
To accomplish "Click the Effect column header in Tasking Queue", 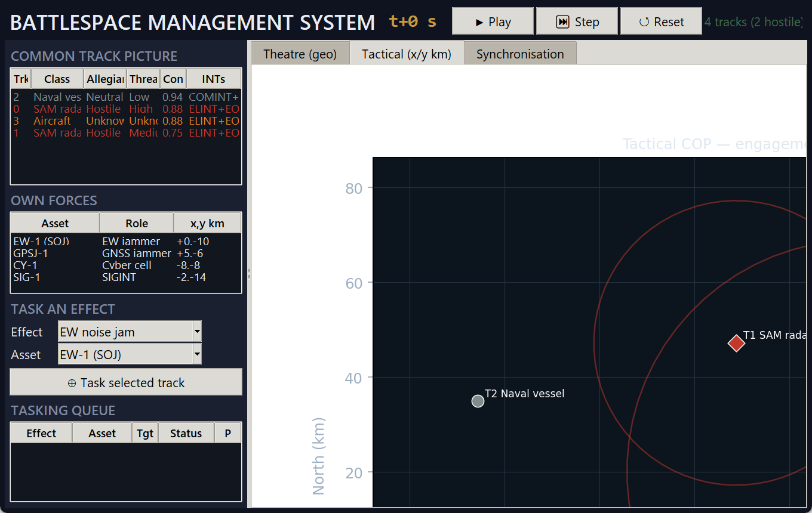I will 41,433.
